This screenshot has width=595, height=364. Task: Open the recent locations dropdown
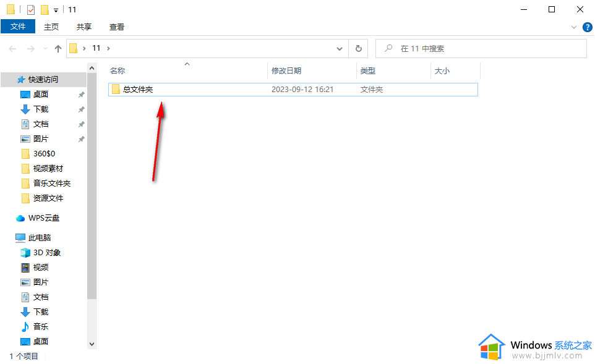coord(46,49)
